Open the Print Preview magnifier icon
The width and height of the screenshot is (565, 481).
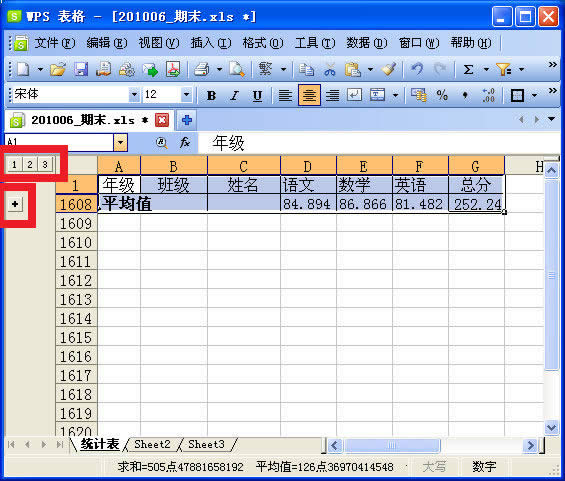237,69
